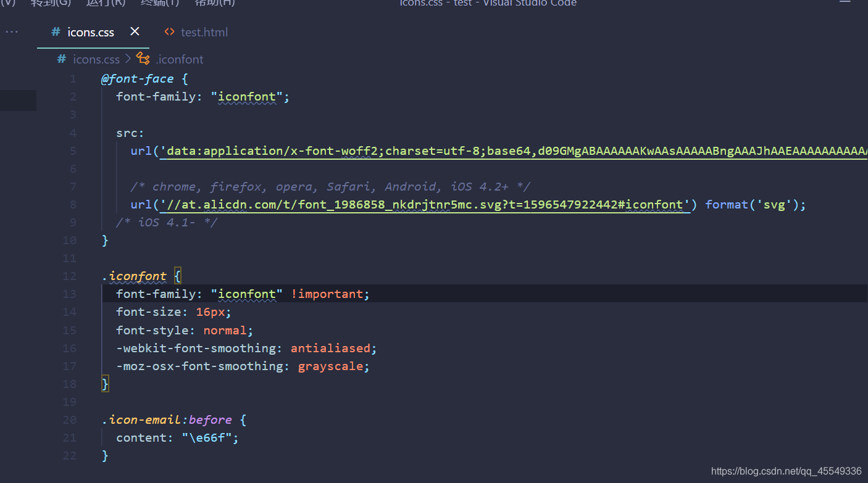
Task: Click the "\e66f" content value
Action: pyautogui.click(x=206, y=437)
